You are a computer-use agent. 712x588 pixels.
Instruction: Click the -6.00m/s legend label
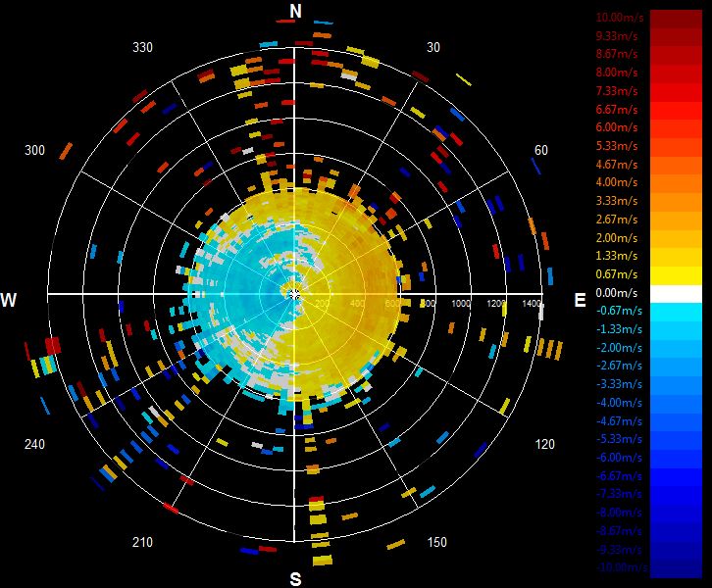click(x=619, y=458)
